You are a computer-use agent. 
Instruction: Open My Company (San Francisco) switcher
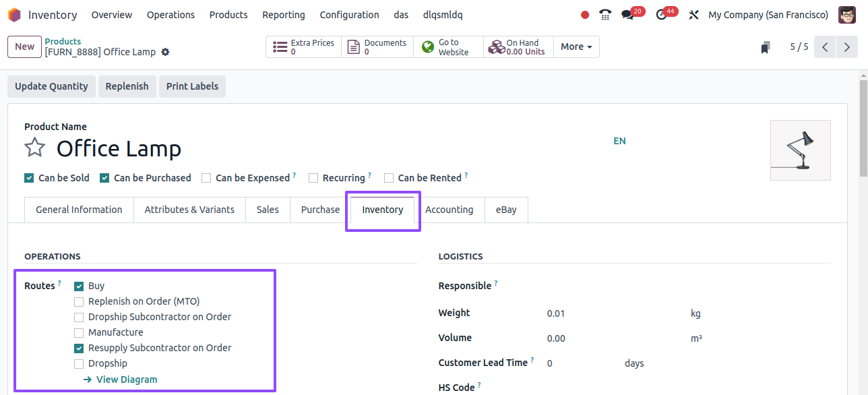(x=768, y=15)
